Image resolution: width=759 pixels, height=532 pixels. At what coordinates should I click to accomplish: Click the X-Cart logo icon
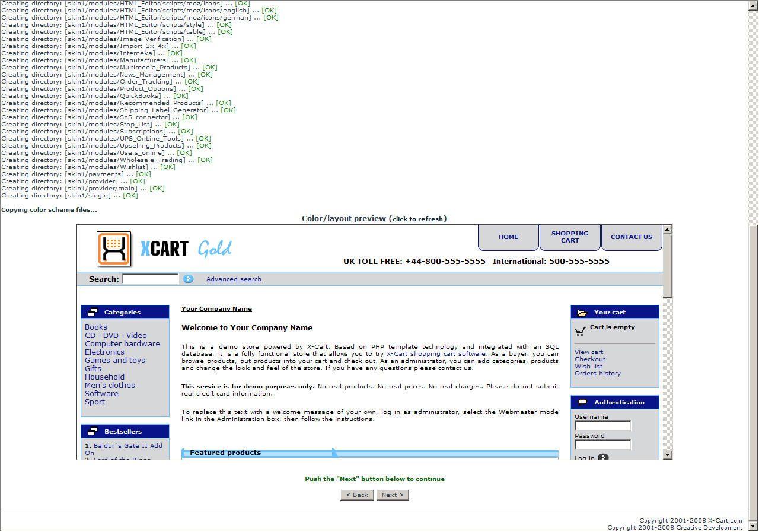(x=114, y=249)
